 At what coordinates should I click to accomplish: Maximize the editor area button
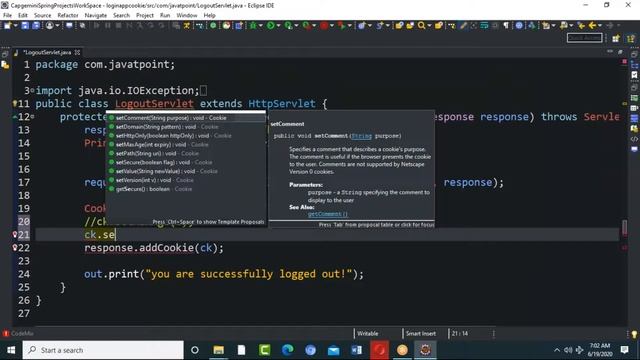tap(620, 52)
